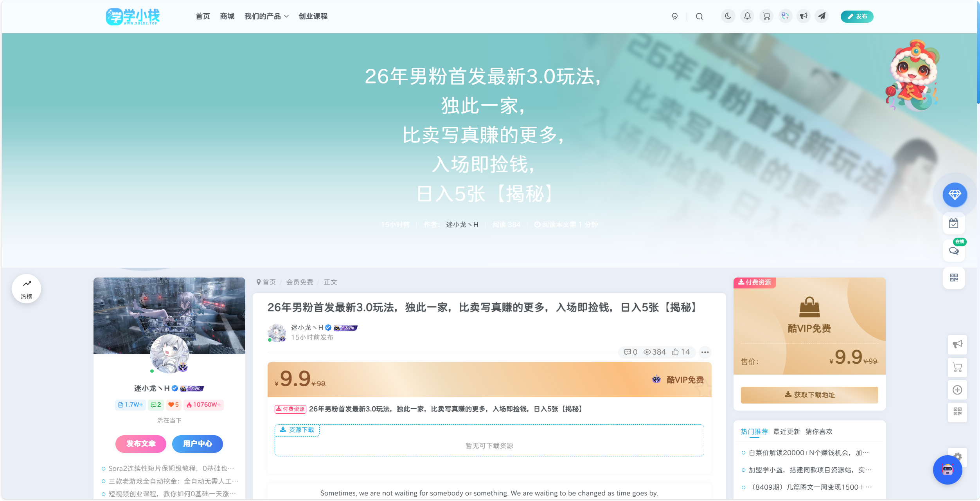Screen dimensions: 980x501
Task: Open the online chat bubble icon
Action: (954, 250)
